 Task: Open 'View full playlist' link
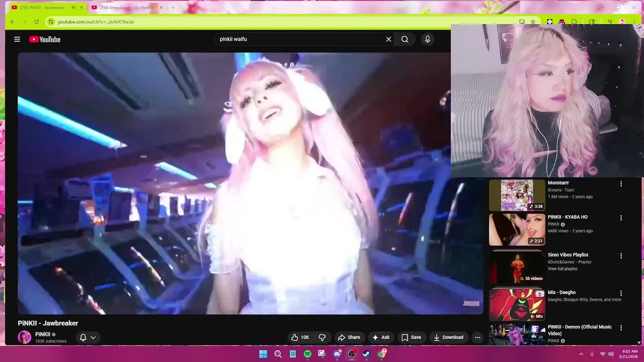click(x=562, y=269)
